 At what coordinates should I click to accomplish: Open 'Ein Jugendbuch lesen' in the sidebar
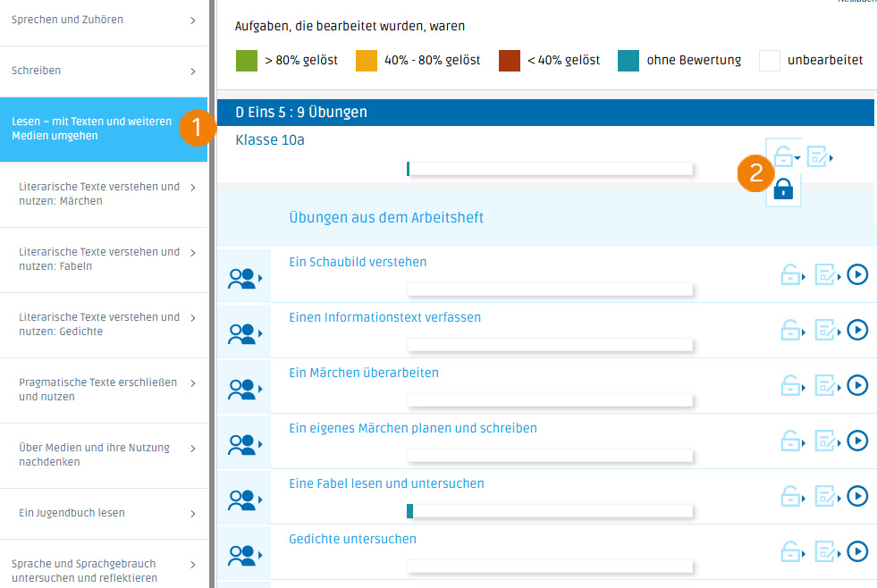pos(104,514)
